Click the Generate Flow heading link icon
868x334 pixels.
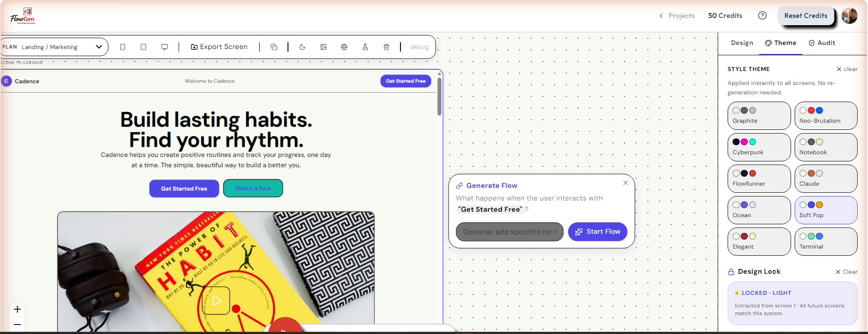pos(459,186)
